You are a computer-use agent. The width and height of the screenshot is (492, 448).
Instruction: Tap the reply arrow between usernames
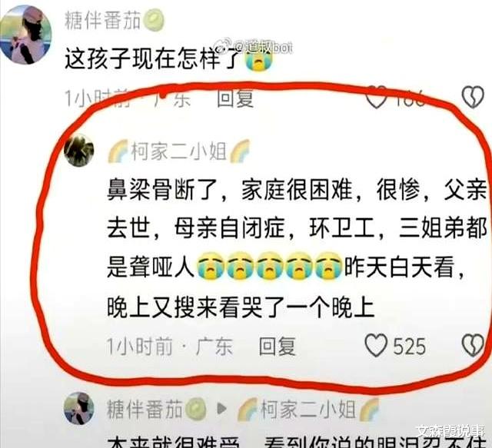(x=222, y=409)
